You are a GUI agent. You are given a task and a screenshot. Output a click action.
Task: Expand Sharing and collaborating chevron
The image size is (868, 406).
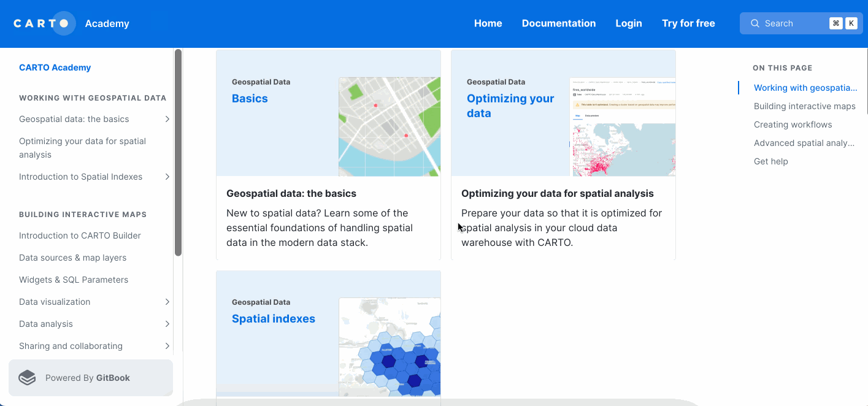tap(167, 346)
